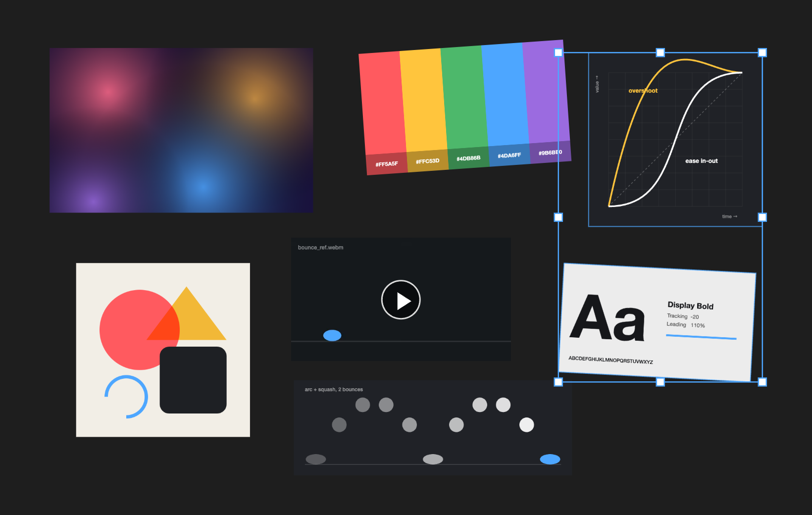The image size is (812, 515).
Task: Click the top-left selection handle
Action: coord(558,52)
